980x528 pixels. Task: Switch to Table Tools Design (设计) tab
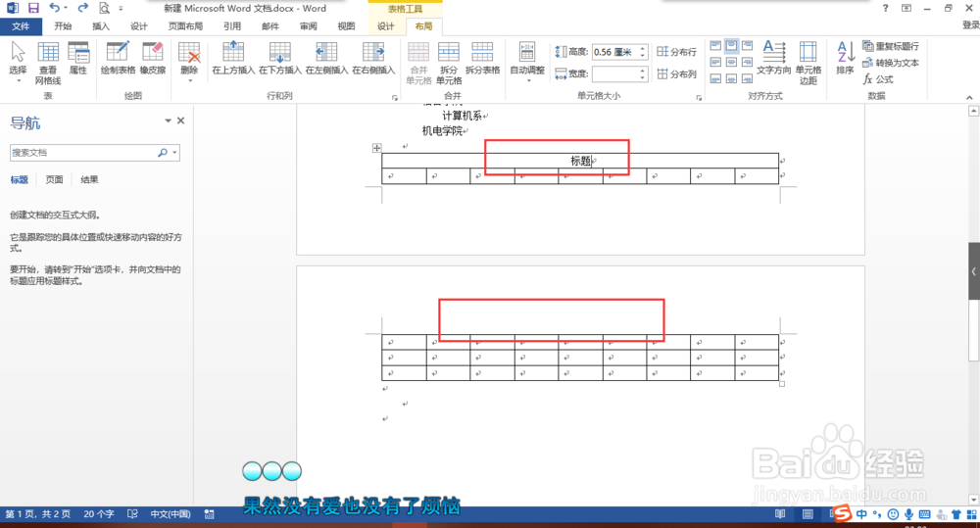coord(385,26)
